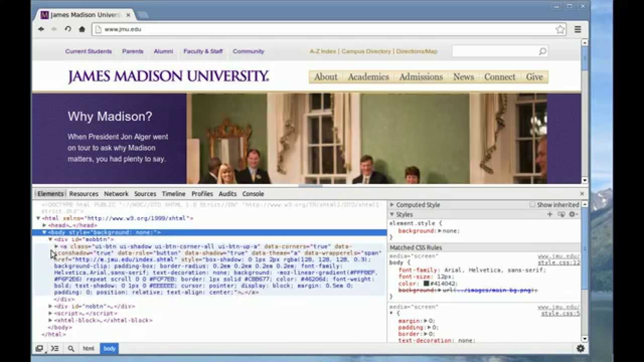The height and width of the screenshot is (362, 644).
Task: Click the JMU site search field
Action: click(495, 51)
